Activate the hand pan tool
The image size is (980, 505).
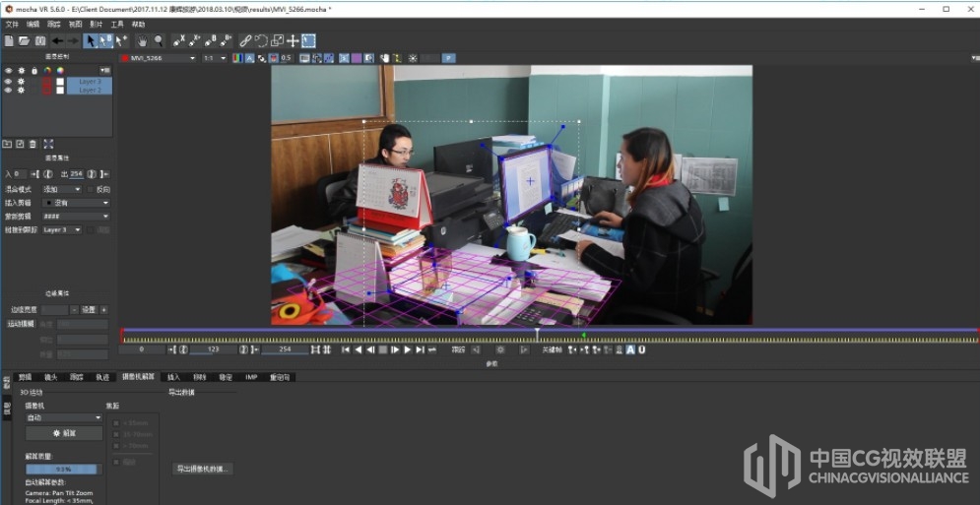[x=143, y=41]
